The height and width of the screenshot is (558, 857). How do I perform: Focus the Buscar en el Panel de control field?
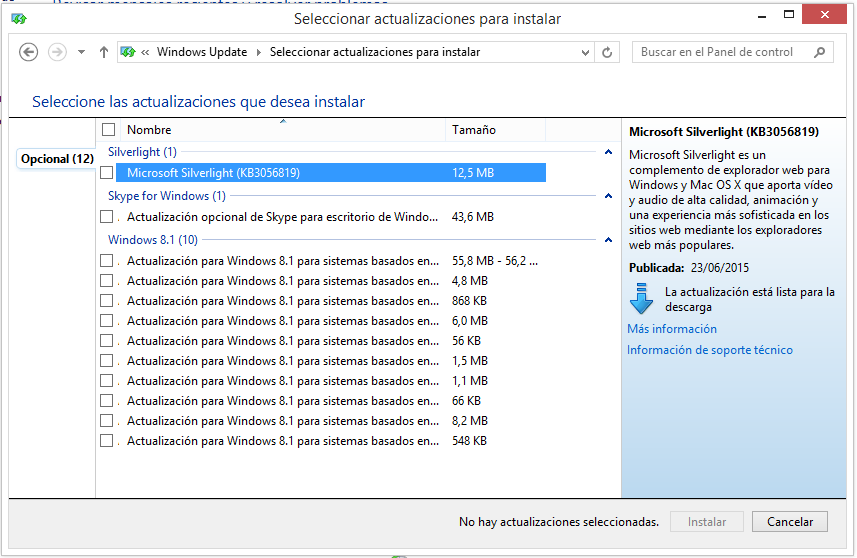[732, 52]
